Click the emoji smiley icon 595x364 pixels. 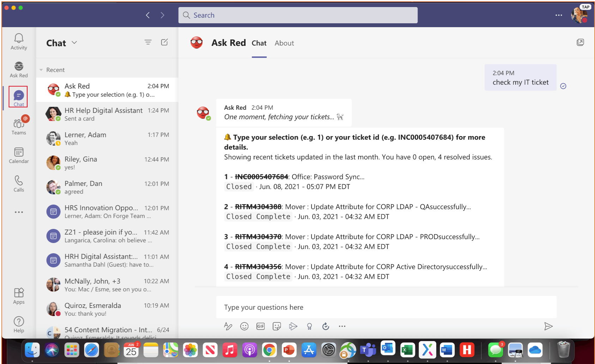point(244,326)
